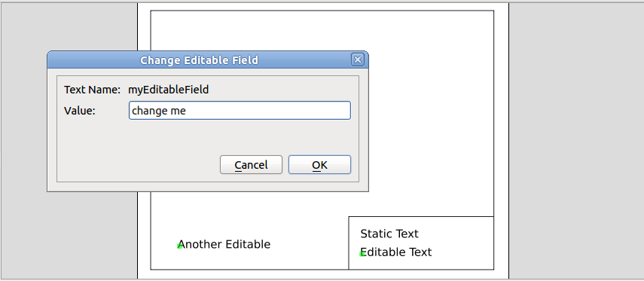644x281 pixels.
Task: Click the word "change" in Value field
Action: click(x=144, y=111)
